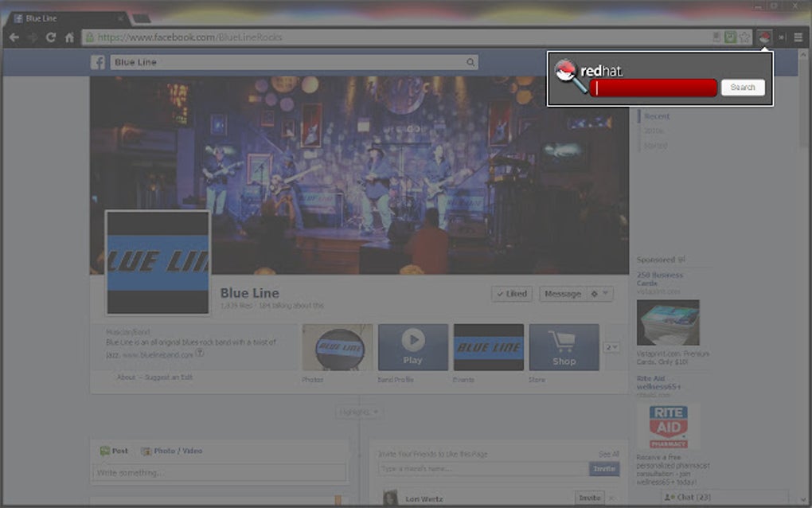
Task: Invite Lori Wertz with Invite button
Action: click(x=589, y=498)
